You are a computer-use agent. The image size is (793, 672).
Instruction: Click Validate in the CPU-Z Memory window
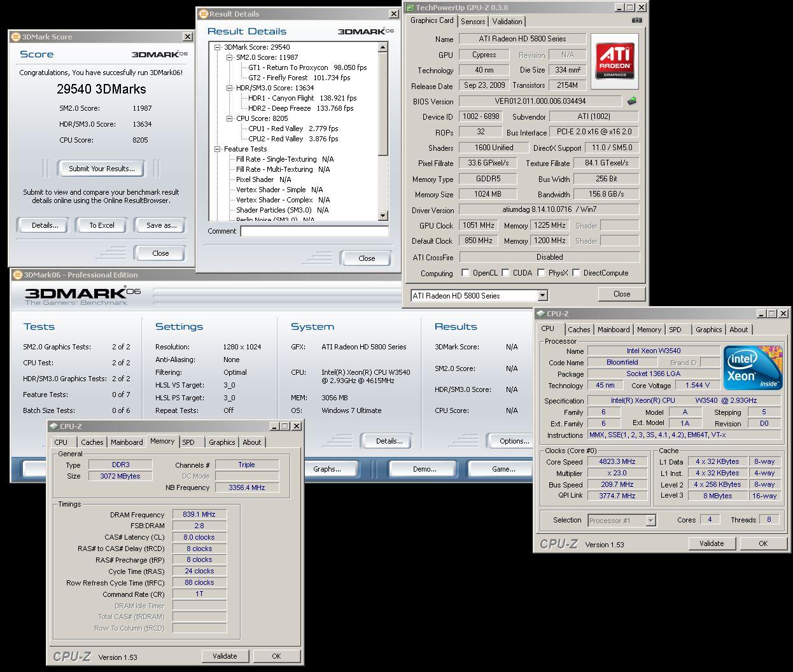[x=225, y=656]
